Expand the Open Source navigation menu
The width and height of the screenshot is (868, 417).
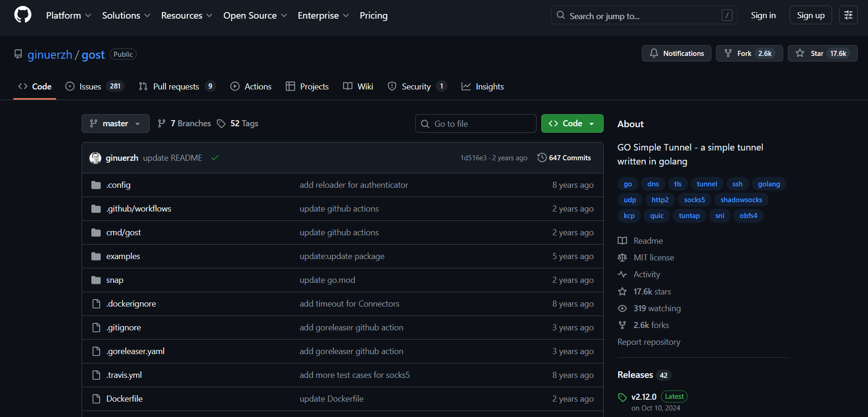255,15
